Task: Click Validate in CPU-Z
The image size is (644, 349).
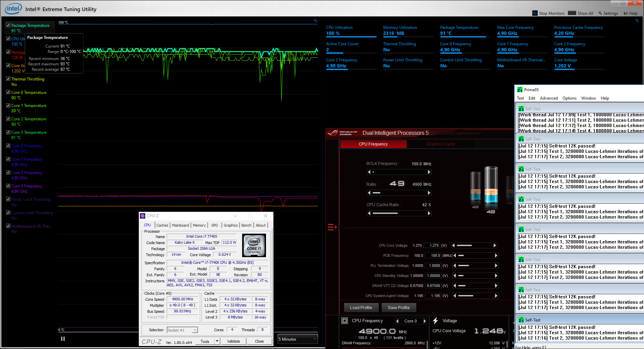Action: pyautogui.click(x=233, y=341)
